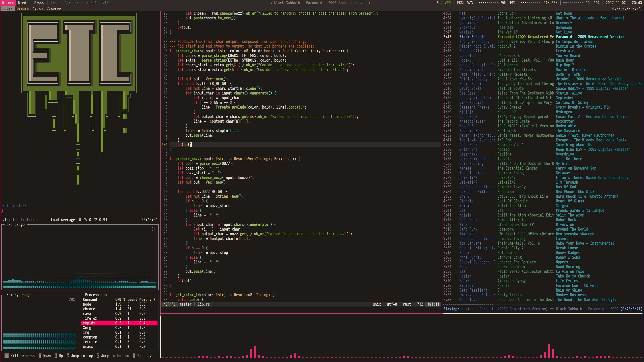644x362 pixels.
Task: Click the 'G' key icon for Jump to bottom
Action: (98, 356)
